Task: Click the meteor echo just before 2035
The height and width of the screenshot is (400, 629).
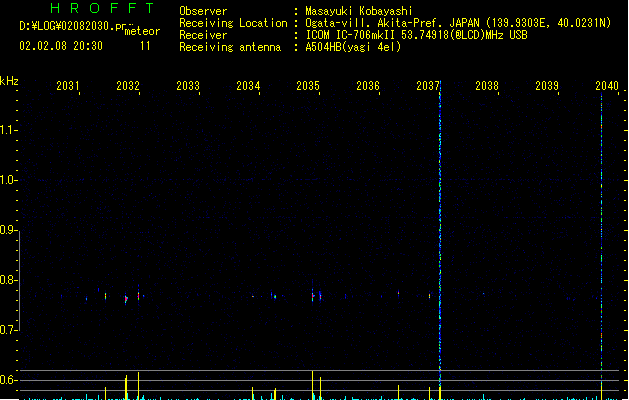Action: coord(312,296)
